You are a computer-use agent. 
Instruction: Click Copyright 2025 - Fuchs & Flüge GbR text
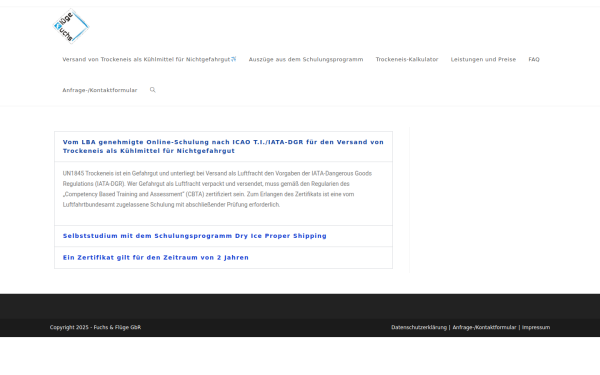(95, 327)
